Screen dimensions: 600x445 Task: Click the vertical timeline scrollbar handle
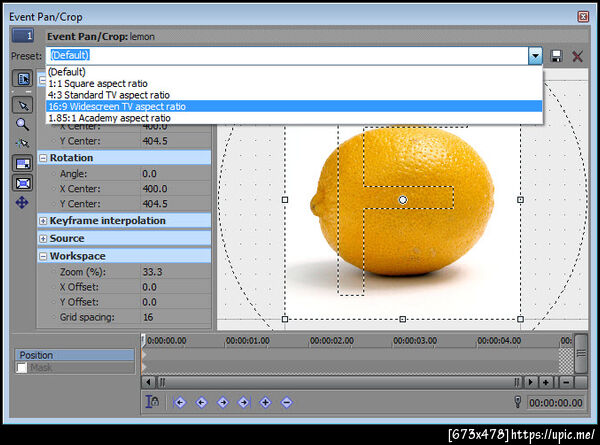(581, 354)
